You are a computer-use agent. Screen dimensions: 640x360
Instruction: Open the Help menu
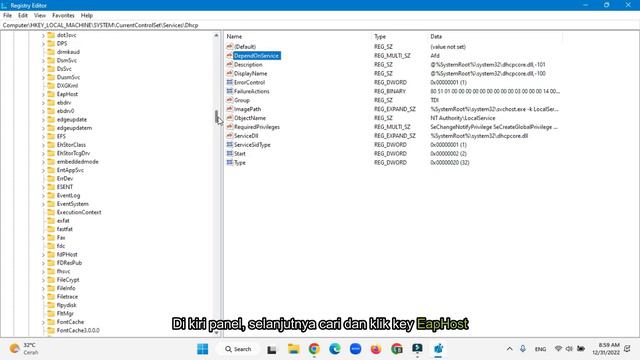click(x=87, y=16)
